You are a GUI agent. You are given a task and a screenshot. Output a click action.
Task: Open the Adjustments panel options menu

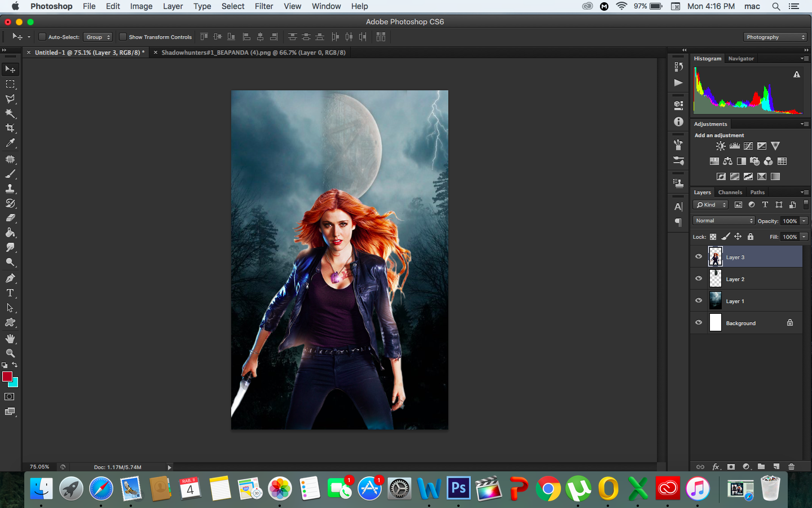pyautogui.click(x=805, y=124)
